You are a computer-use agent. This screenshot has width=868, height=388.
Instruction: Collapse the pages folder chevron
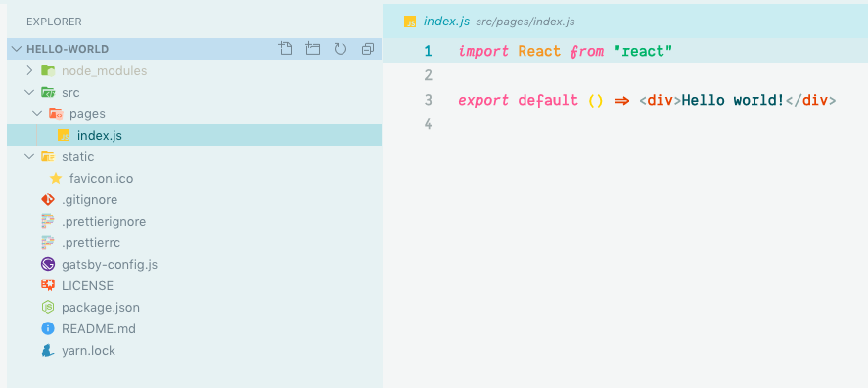[37, 113]
